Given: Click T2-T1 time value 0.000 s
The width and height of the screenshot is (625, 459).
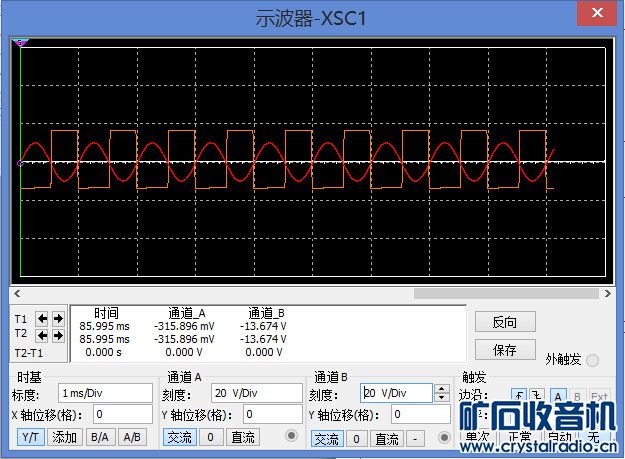Looking at the screenshot, I should click(x=104, y=352).
